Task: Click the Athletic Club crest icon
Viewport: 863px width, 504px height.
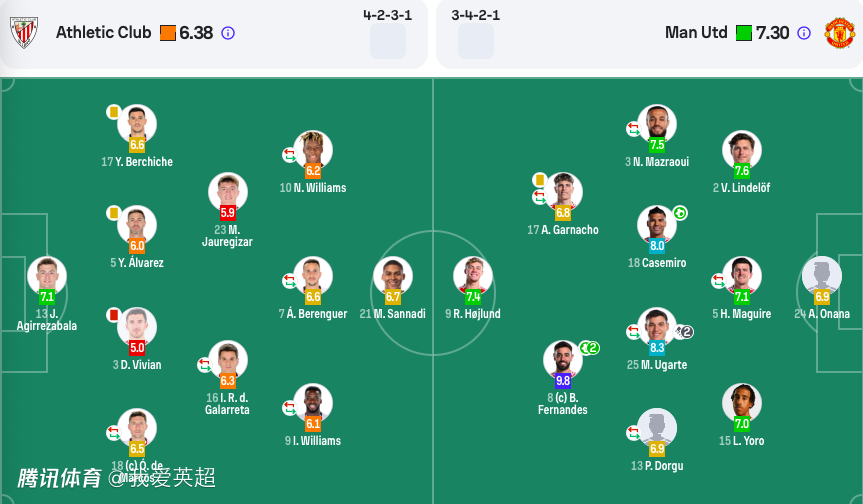Action: [24, 33]
